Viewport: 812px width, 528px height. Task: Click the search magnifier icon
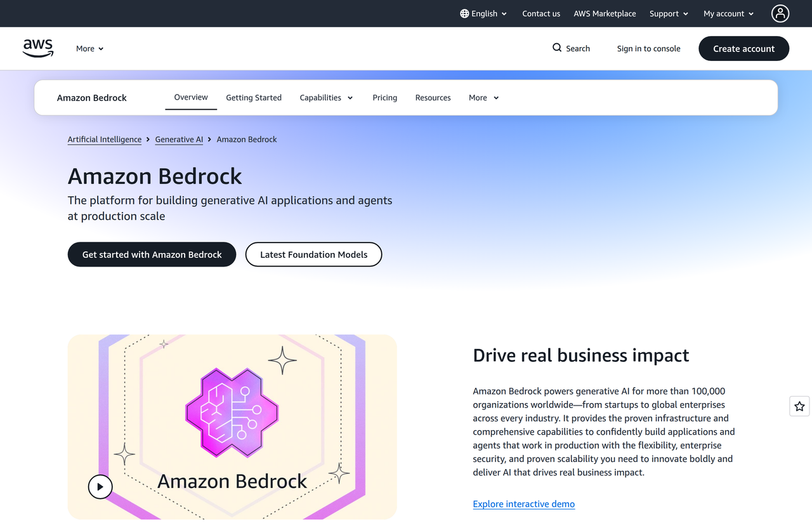[557, 48]
